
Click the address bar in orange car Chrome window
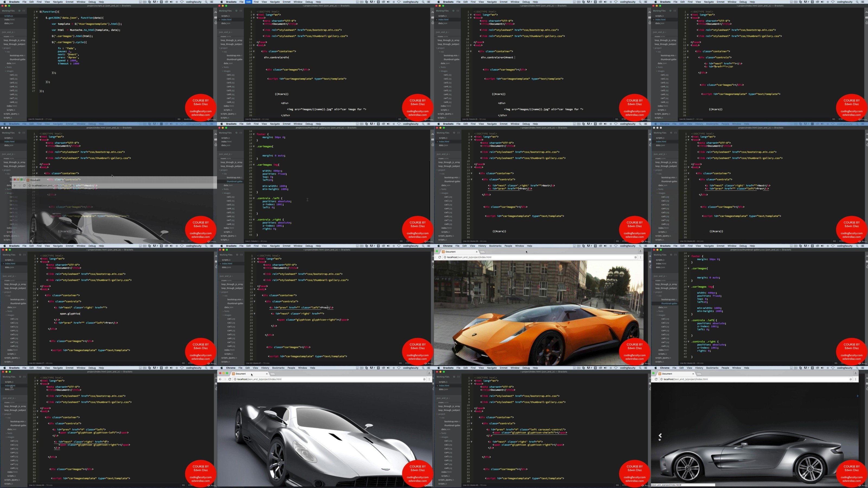click(539, 257)
